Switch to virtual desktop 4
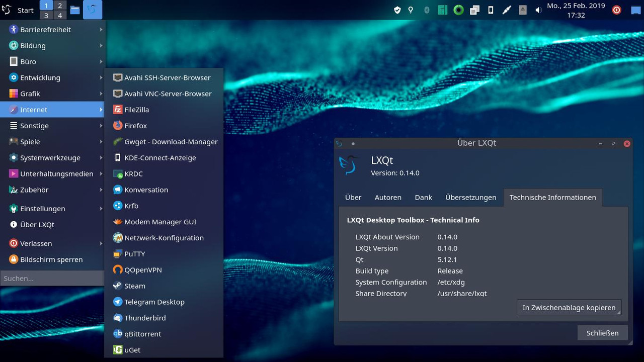 tap(60, 15)
